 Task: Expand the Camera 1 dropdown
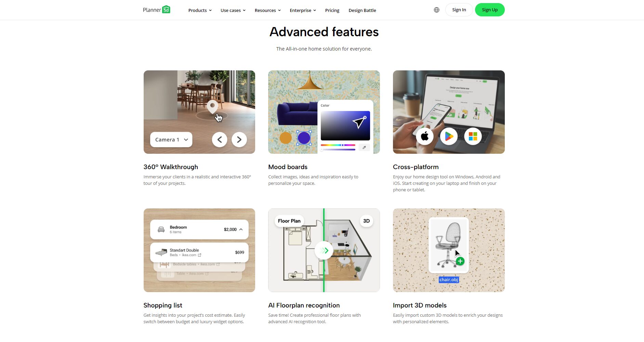click(171, 139)
